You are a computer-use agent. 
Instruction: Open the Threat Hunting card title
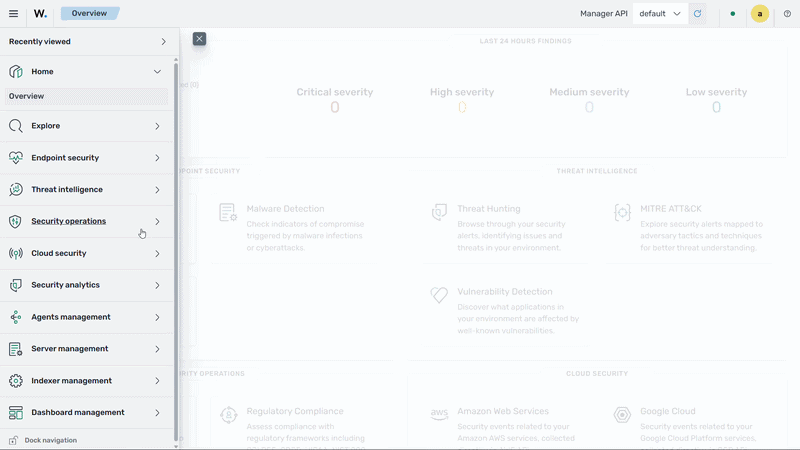coord(489,209)
